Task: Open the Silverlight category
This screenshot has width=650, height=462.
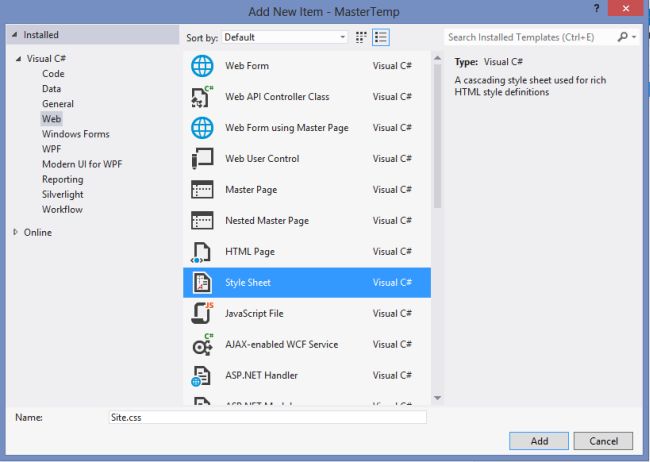Action: [65, 195]
